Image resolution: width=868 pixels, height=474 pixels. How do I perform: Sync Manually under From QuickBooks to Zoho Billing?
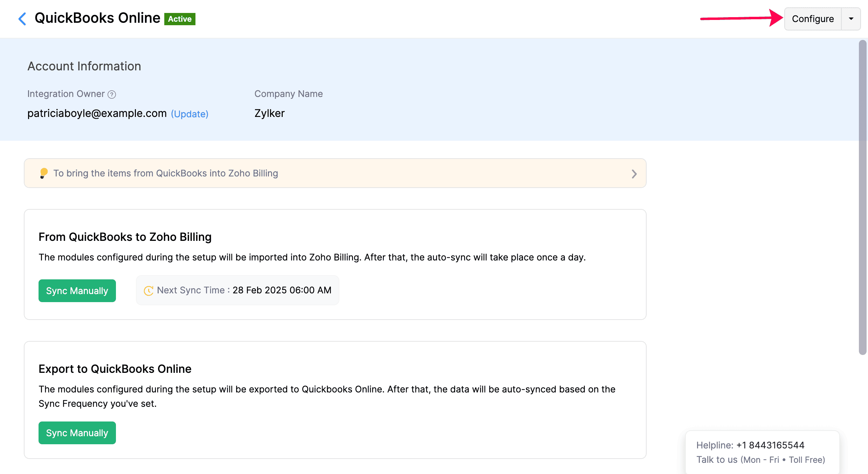point(77,291)
